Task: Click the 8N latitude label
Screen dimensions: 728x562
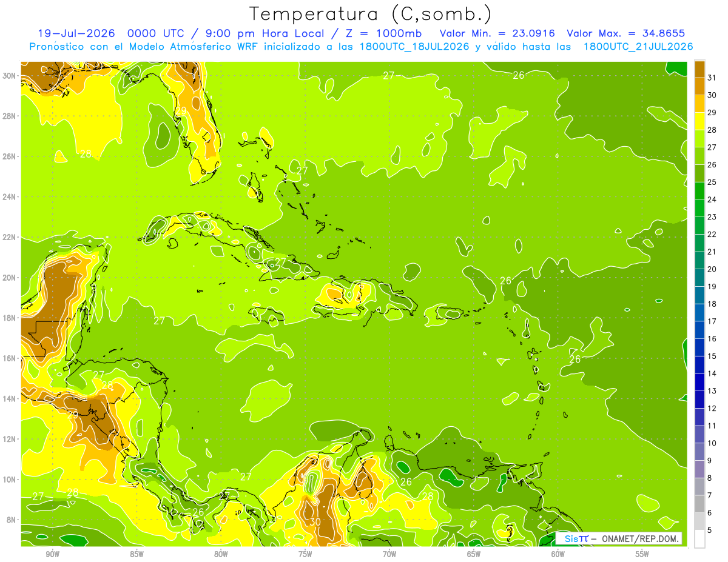Action: tap(12, 520)
